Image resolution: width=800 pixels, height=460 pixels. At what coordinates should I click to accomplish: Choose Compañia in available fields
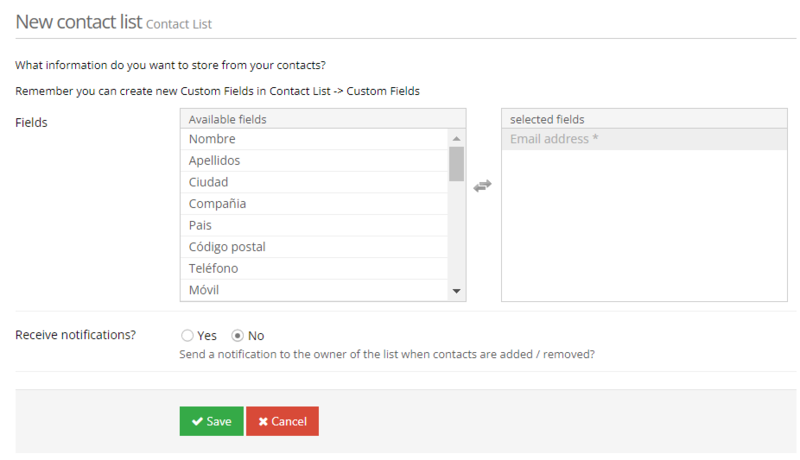click(217, 204)
